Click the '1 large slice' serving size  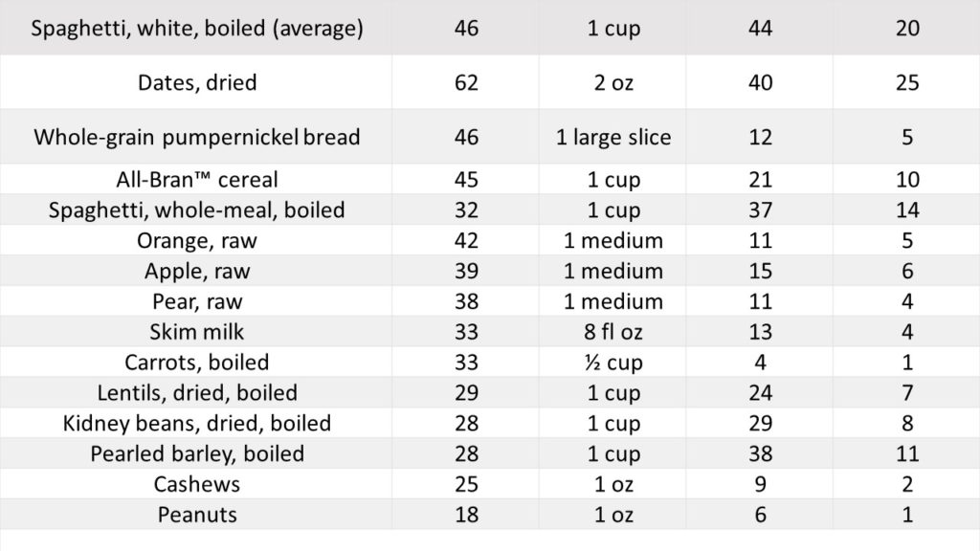[613, 137]
